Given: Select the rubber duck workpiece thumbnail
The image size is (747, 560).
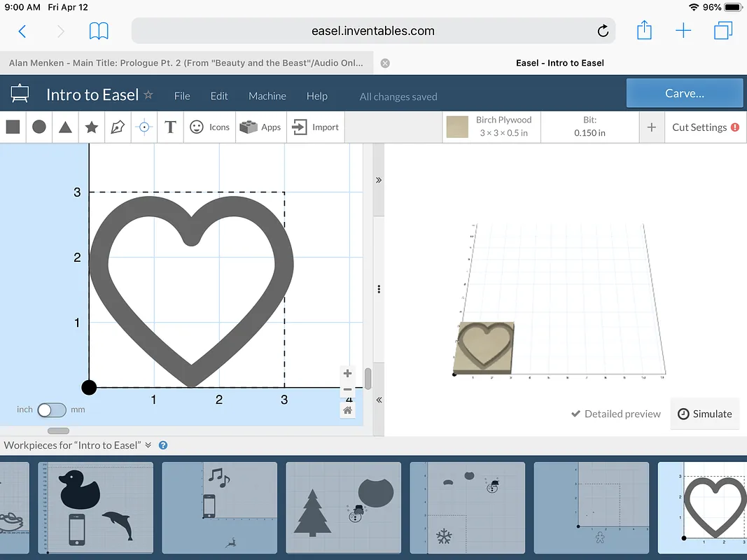Looking at the screenshot, I should (96, 507).
